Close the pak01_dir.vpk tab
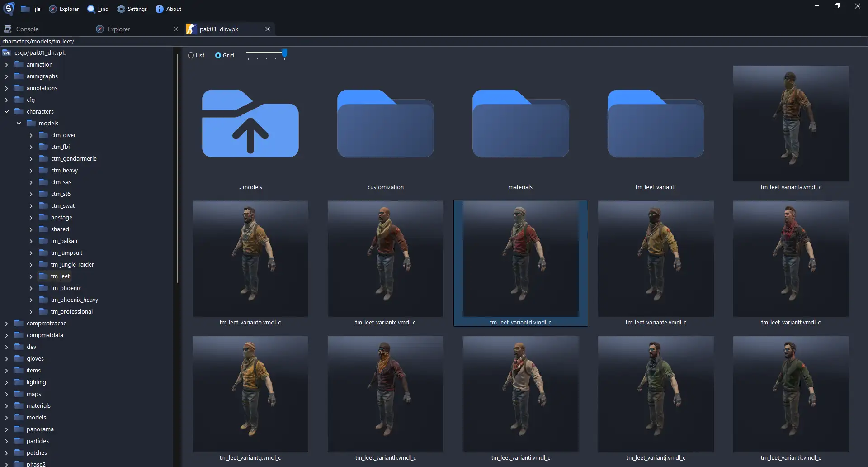Screen dimensions: 868x467 tap(268, 29)
